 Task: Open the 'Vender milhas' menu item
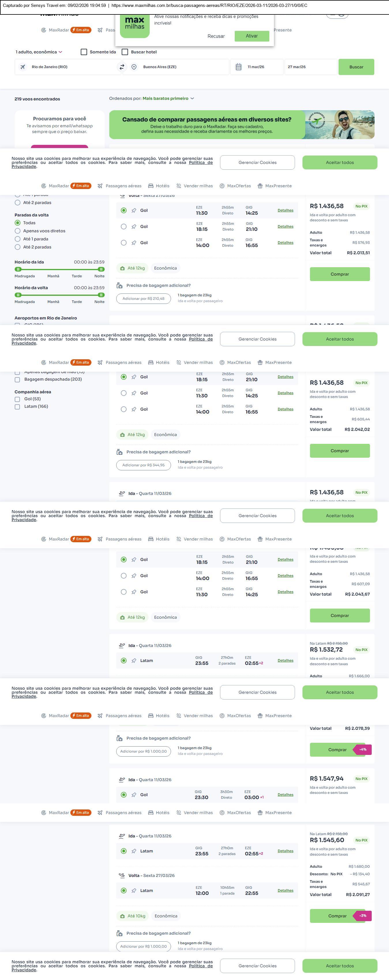pyautogui.click(x=194, y=186)
